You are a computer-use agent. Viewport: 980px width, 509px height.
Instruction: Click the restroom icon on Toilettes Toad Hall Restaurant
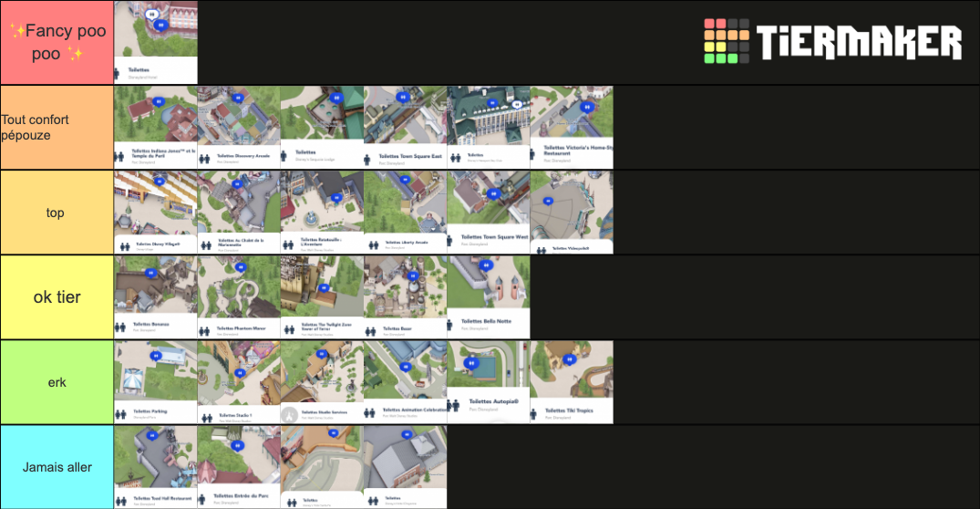coord(121,501)
